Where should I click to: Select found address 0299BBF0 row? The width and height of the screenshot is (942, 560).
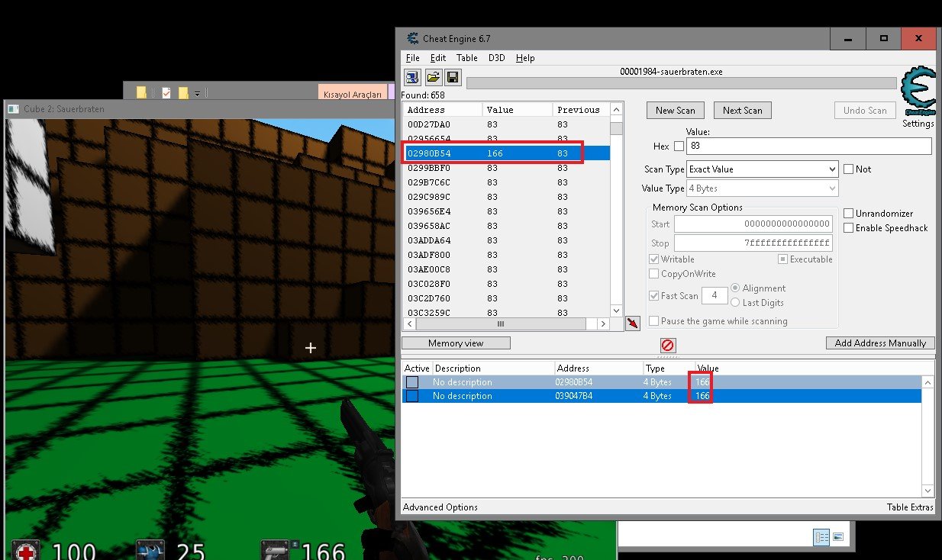(x=506, y=168)
